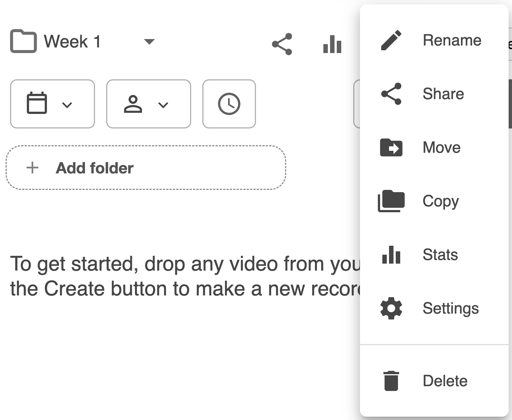Click the scrollbar at the right edge
The height and width of the screenshot is (420, 512).
pos(510,104)
